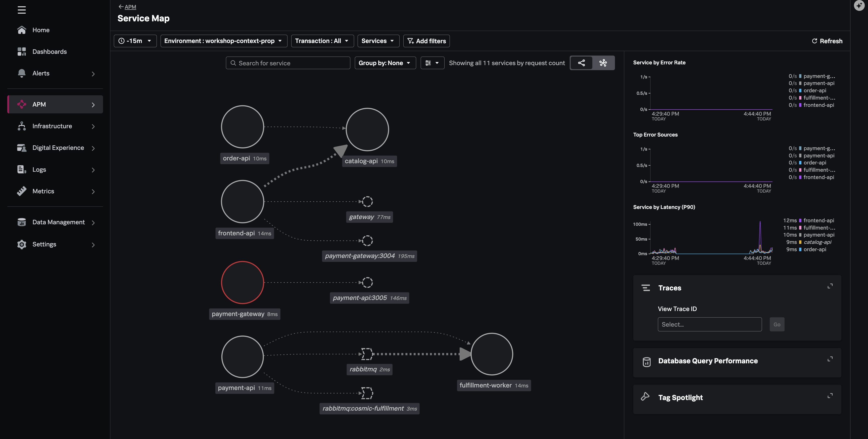Click the order-api blue swatch in Error Rate legend
This screenshot has width=868, height=439.
[x=800, y=90]
